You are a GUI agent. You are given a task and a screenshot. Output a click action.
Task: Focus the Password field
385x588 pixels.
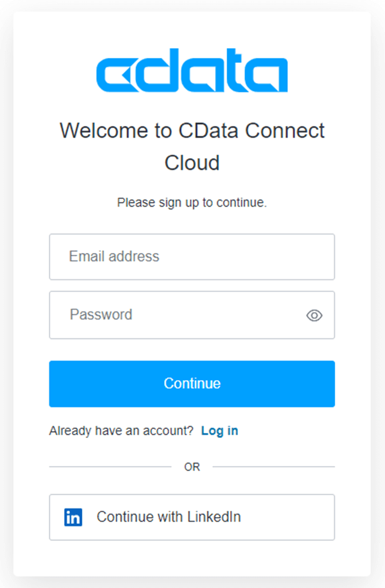coord(177,315)
